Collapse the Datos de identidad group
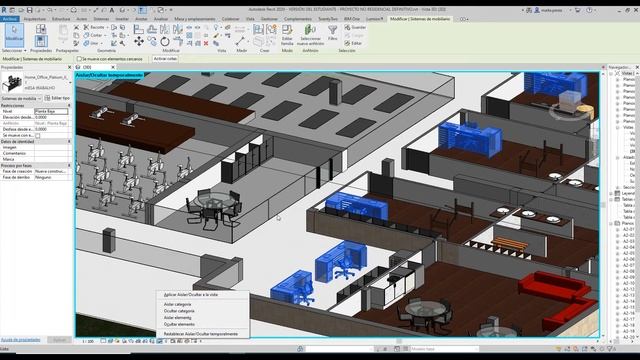This screenshot has width=640, height=360. (x=69, y=141)
